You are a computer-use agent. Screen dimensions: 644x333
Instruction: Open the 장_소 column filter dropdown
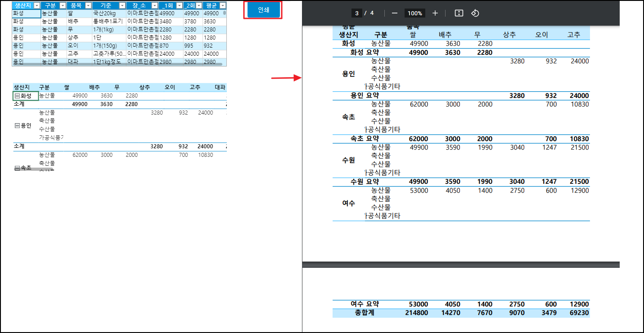pos(155,5)
